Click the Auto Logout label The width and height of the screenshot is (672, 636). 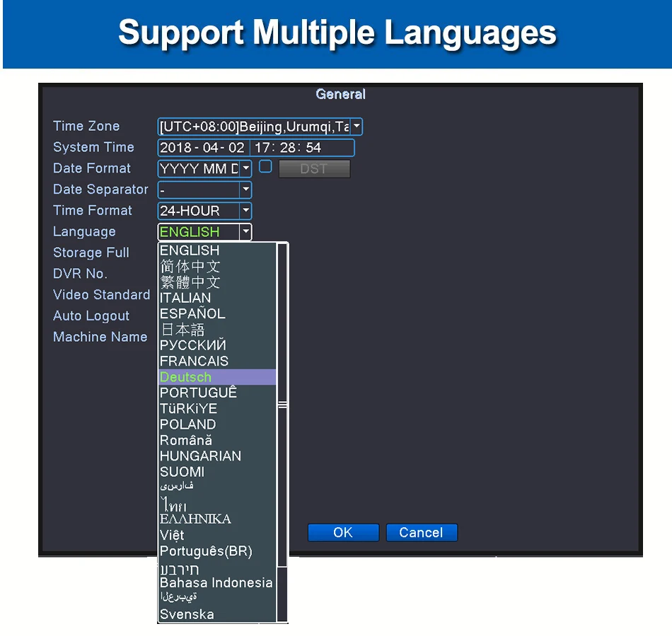[x=91, y=316]
